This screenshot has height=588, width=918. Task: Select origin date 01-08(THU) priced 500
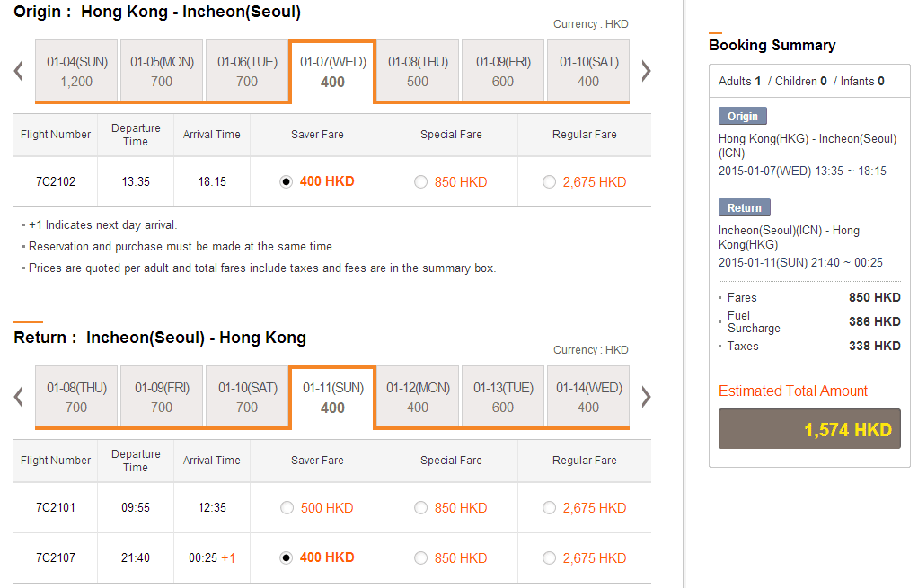pos(418,71)
